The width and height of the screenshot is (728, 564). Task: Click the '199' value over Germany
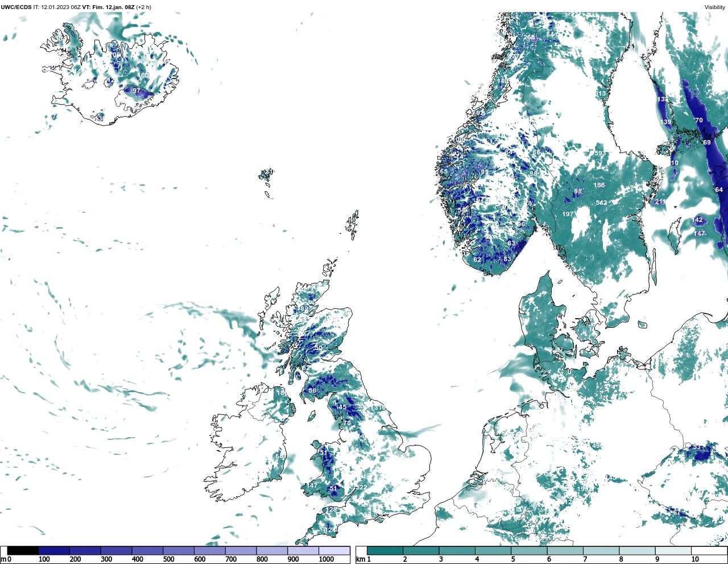(584, 489)
